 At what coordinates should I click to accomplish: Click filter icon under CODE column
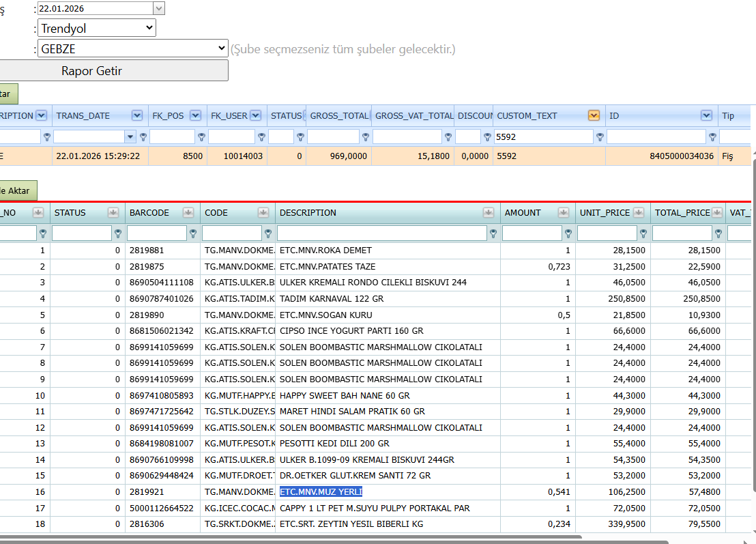click(268, 233)
